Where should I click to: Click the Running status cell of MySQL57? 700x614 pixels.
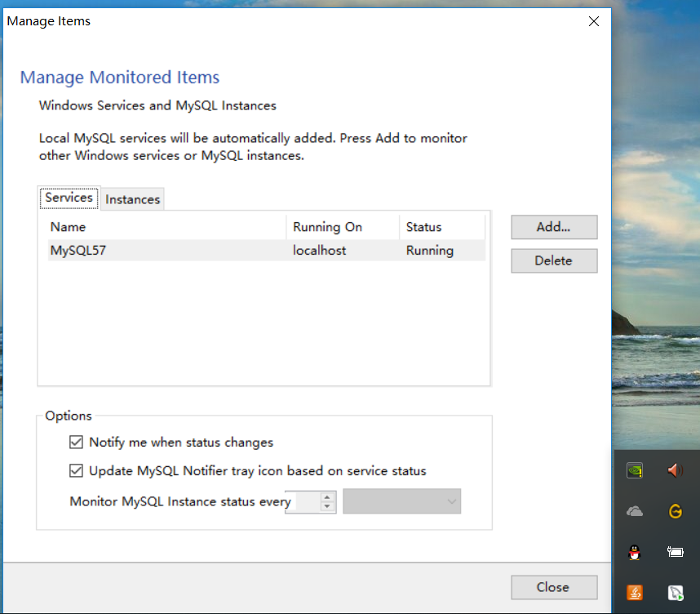[x=429, y=250]
